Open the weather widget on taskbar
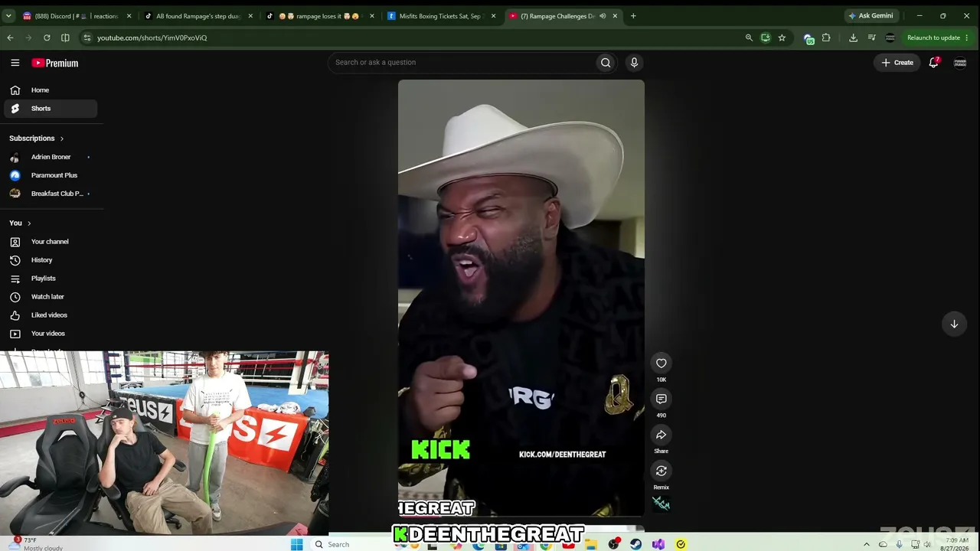Image resolution: width=980 pixels, height=551 pixels. 37,544
